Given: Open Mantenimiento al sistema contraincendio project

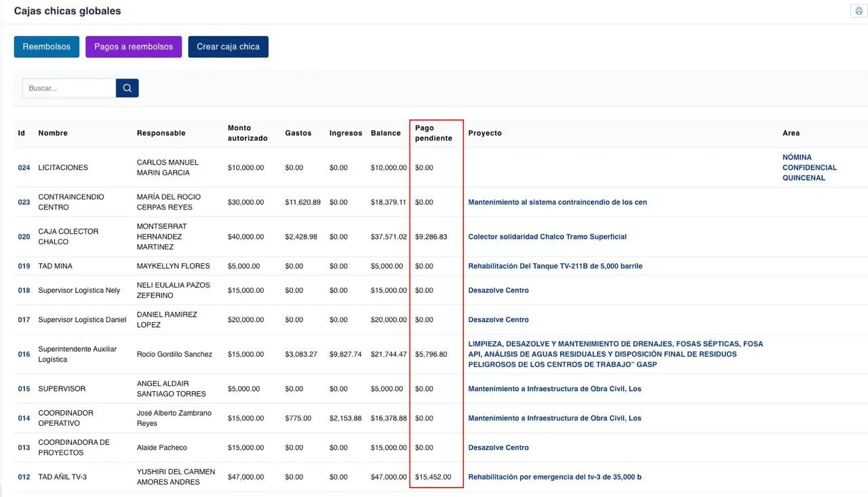Looking at the screenshot, I should tap(557, 202).
